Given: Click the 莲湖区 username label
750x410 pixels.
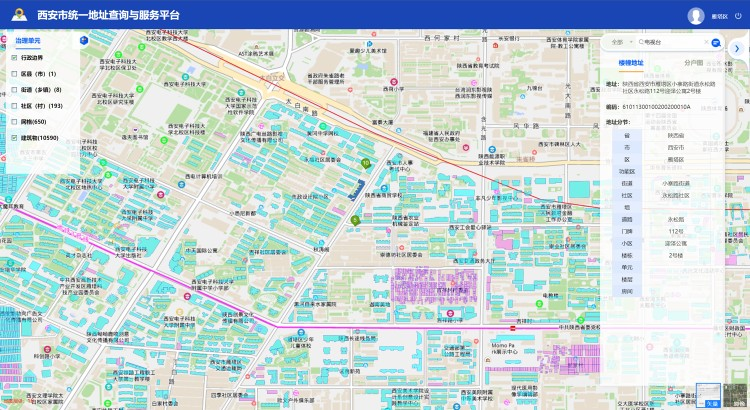Looking at the screenshot, I should click(719, 17).
